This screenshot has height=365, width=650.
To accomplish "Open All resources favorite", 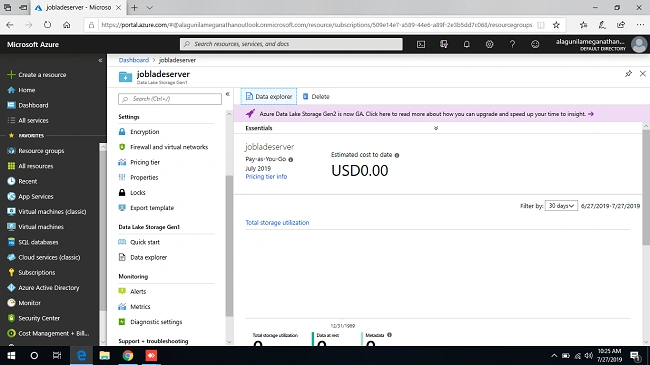I will (31, 166).
